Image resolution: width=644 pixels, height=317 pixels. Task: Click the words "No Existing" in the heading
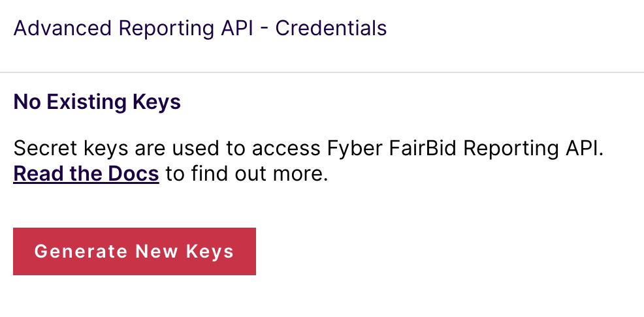pyautogui.click(x=70, y=102)
